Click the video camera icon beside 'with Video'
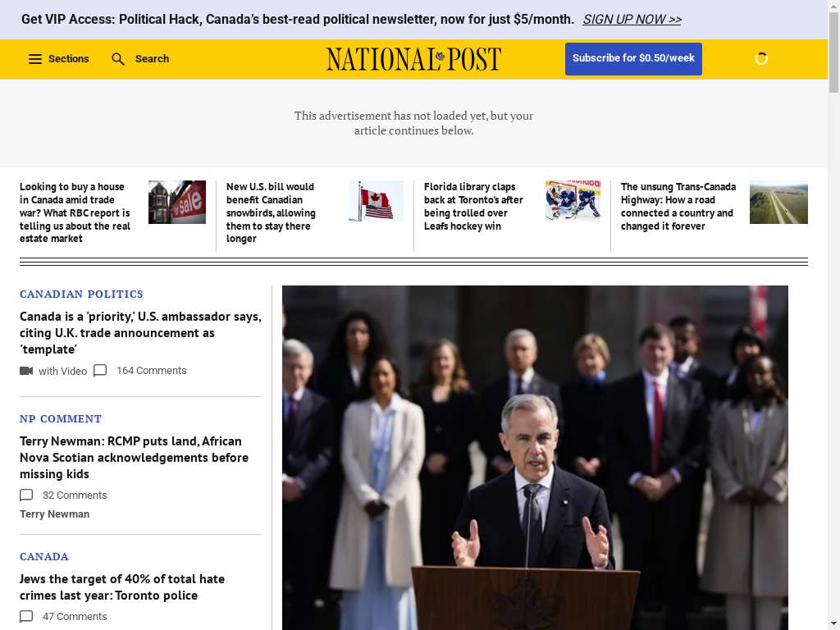The height and width of the screenshot is (630, 840). click(26, 371)
